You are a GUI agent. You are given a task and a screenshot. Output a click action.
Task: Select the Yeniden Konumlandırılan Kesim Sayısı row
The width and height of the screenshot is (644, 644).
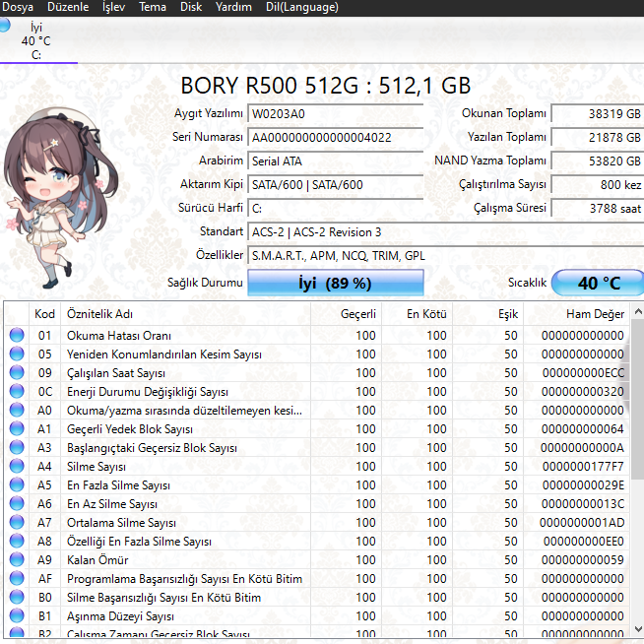point(317,354)
